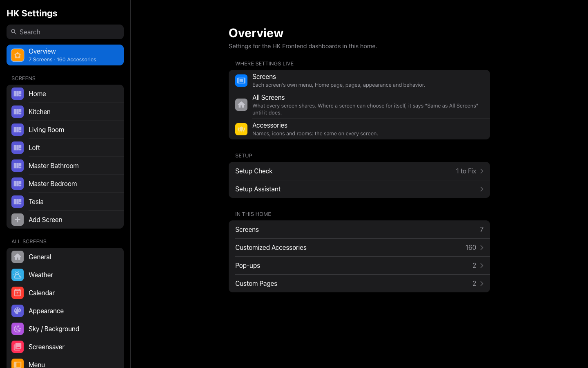This screenshot has height=368, width=588.
Task: Click the Living Room screen icon
Action: coord(18,130)
